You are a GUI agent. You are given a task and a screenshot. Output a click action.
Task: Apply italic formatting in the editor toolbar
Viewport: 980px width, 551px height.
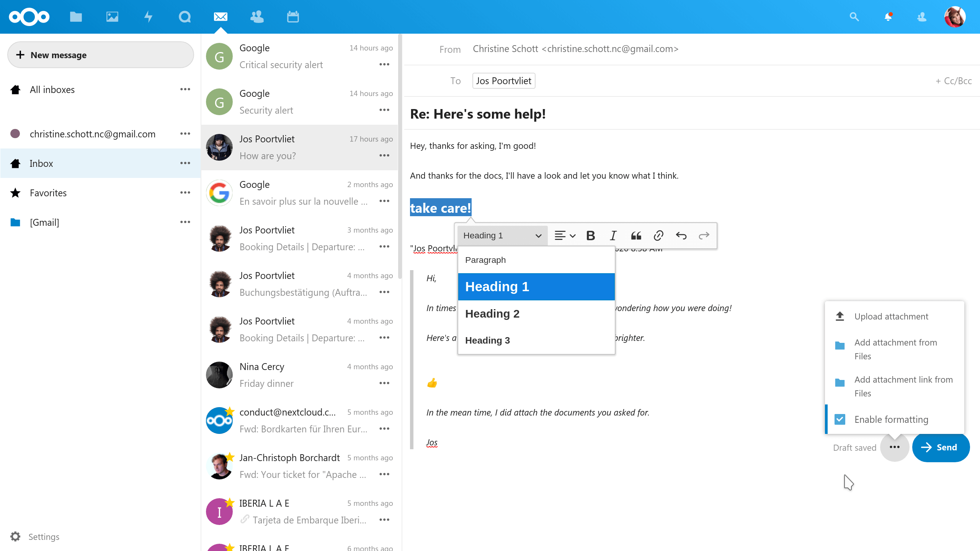click(612, 236)
